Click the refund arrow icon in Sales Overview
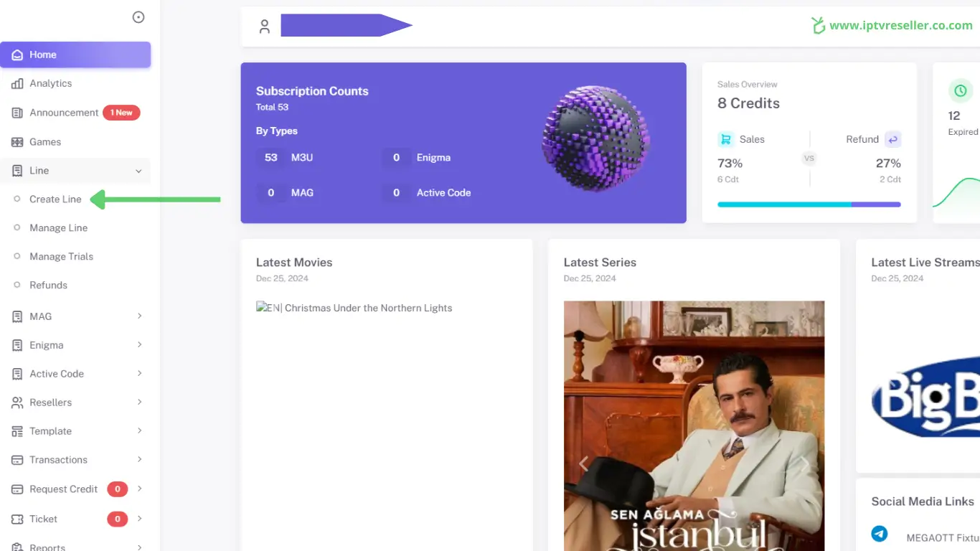Image resolution: width=980 pixels, height=551 pixels. click(x=892, y=139)
